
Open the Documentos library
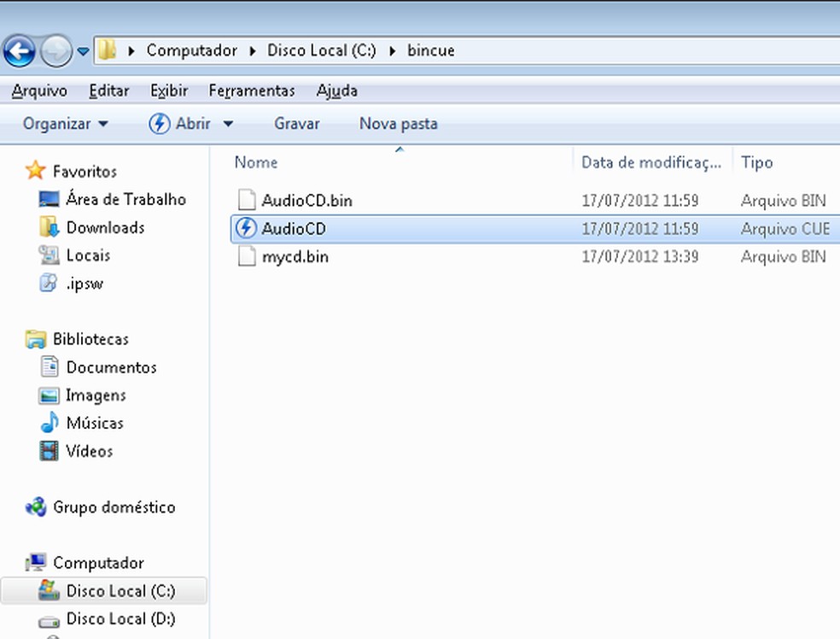click(x=112, y=367)
